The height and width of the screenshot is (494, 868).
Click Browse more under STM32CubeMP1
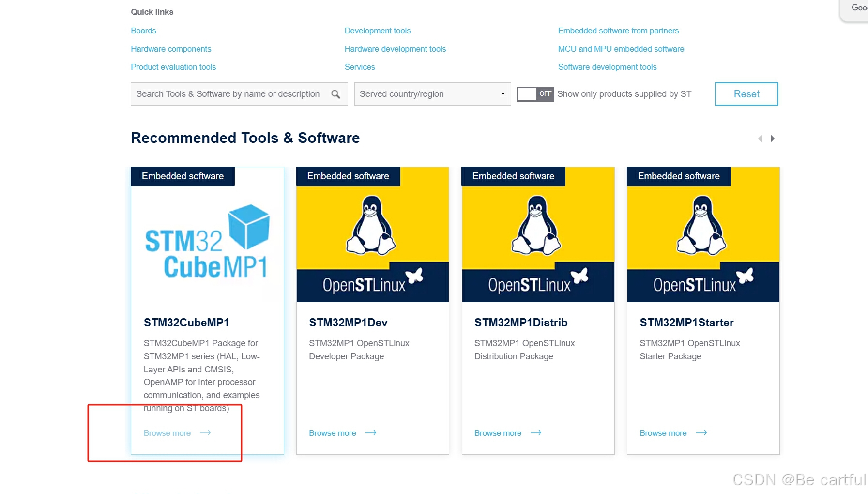coord(167,433)
